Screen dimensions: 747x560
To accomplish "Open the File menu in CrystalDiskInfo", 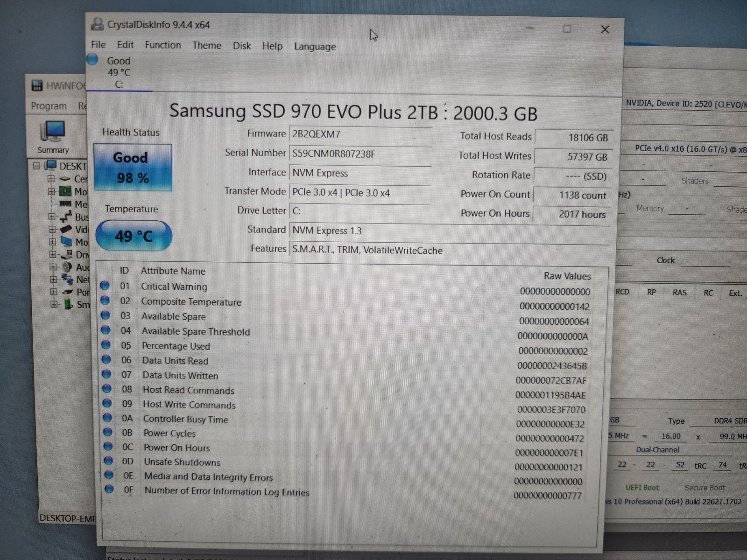I will [98, 44].
